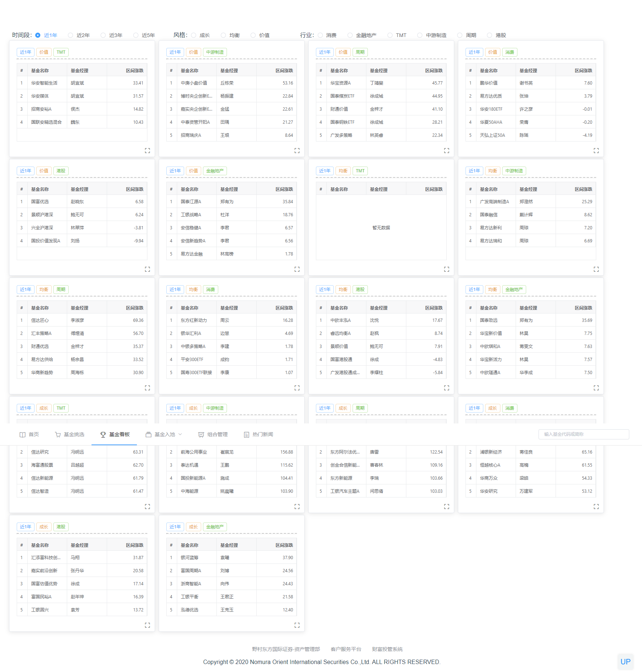Open the 组合管理 tab
The image size is (642, 672).
click(213, 434)
